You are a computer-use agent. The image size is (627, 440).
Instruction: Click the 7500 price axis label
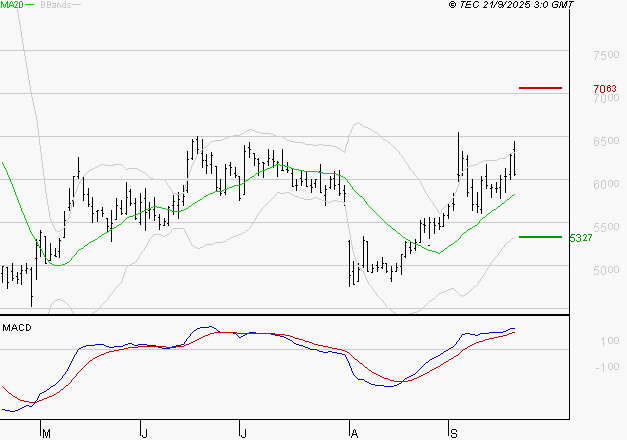(605, 56)
